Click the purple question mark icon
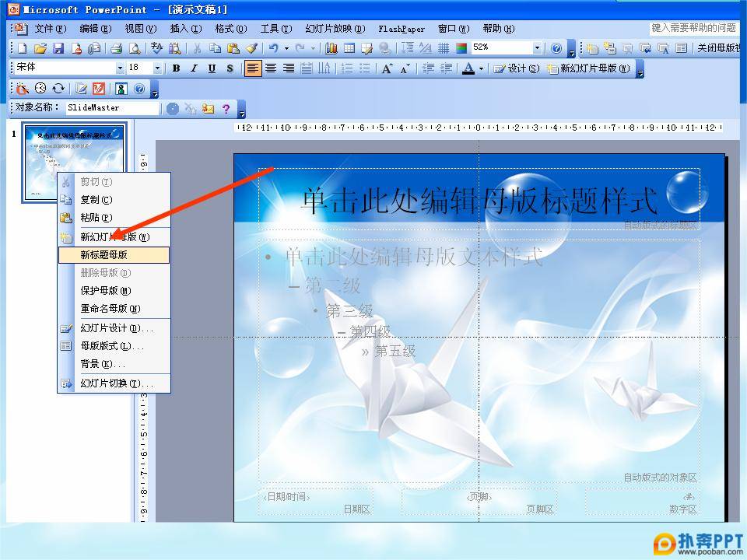This screenshot has height=560, width=747. (226, 109)
